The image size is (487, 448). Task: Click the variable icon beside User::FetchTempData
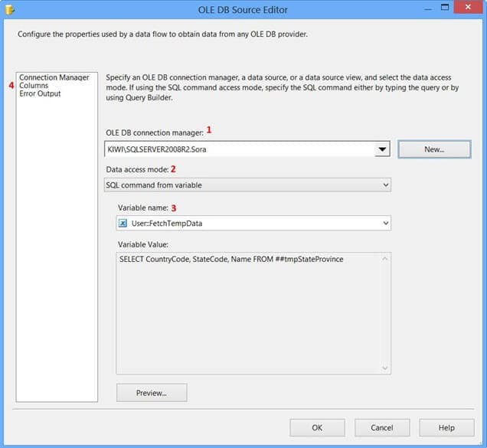click(123, 223)
